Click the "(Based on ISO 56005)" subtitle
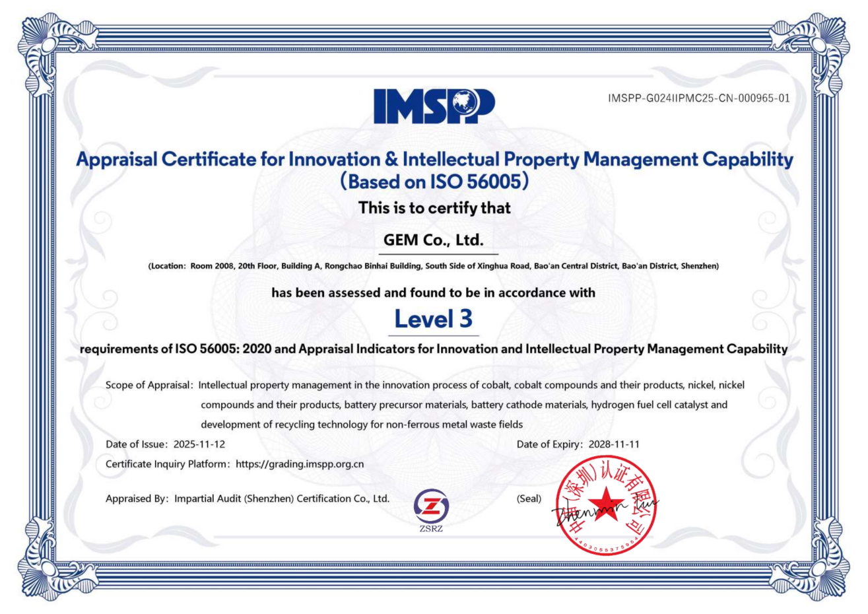This screenshot has width=868, height=614. (x=434, y=182)
